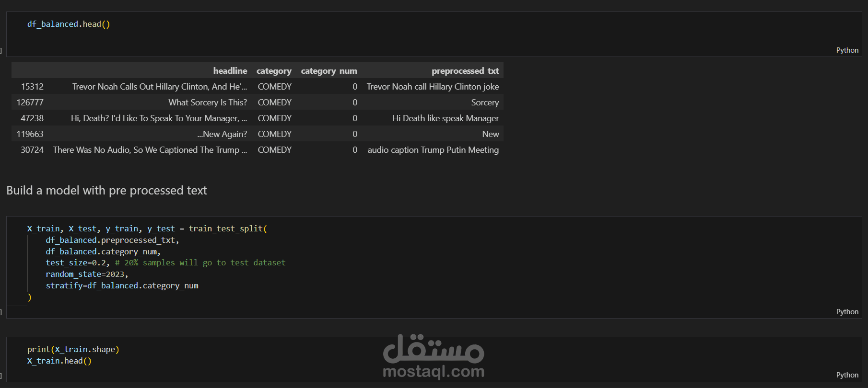The image size is (868, 388).
Task: Select Python language label of train_test_split cell
Action: pyautogui.click(x=847, y=312)
